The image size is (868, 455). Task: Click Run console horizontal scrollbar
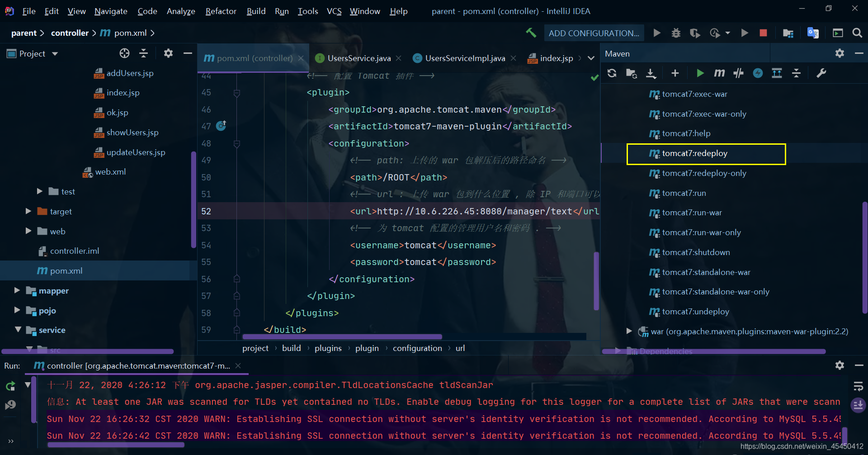click(116, 445)
